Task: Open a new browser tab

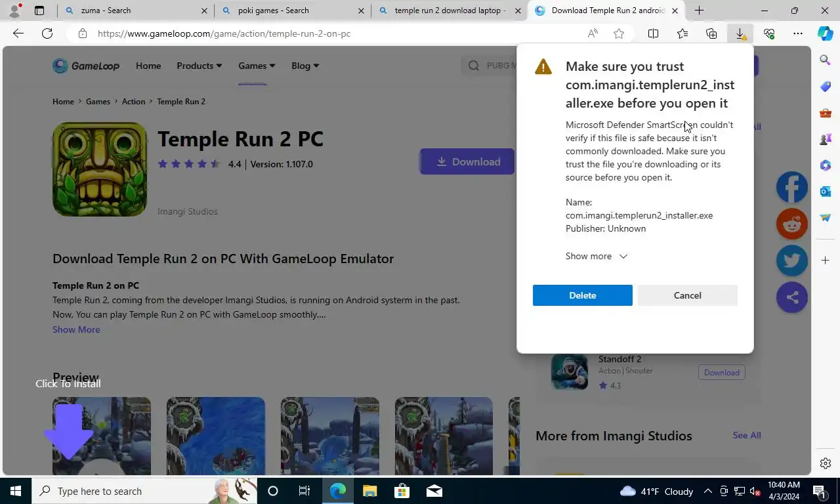Action: point(699,10)
